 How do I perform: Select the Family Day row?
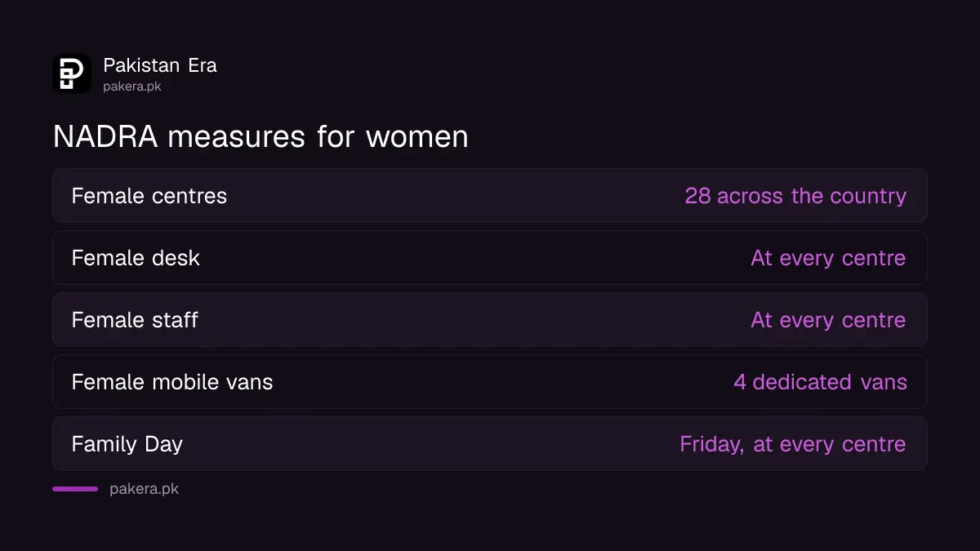coord(490,444)
